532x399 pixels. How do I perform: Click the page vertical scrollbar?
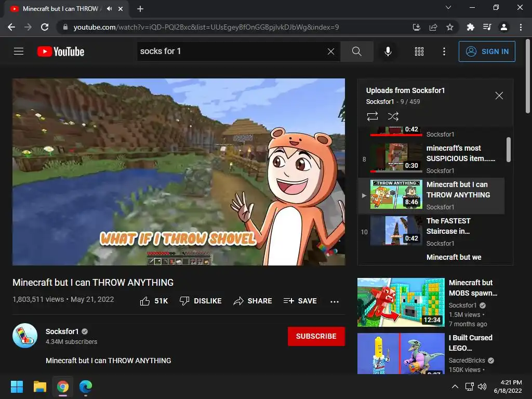[x=528, y=76]
